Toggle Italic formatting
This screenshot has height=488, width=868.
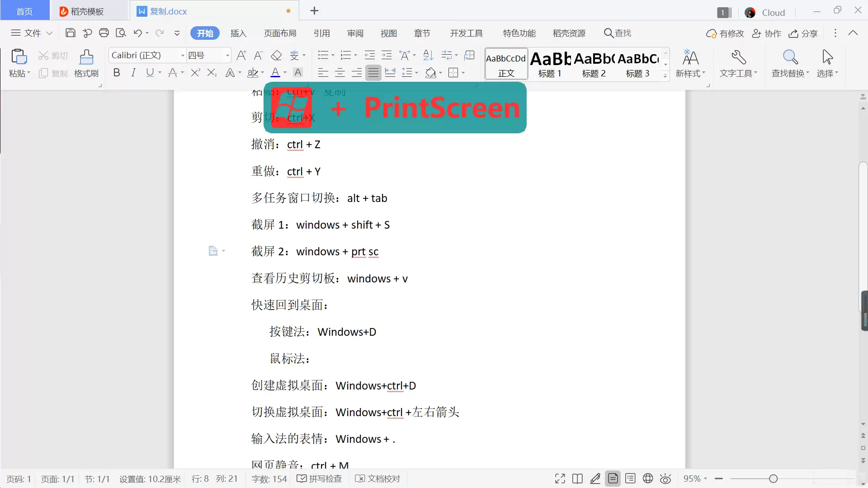133,72
